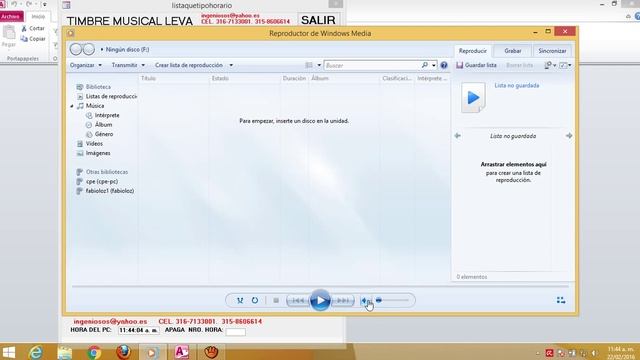Start playback with the Play button
Screen dimensions: 640x360
(320, 300)
